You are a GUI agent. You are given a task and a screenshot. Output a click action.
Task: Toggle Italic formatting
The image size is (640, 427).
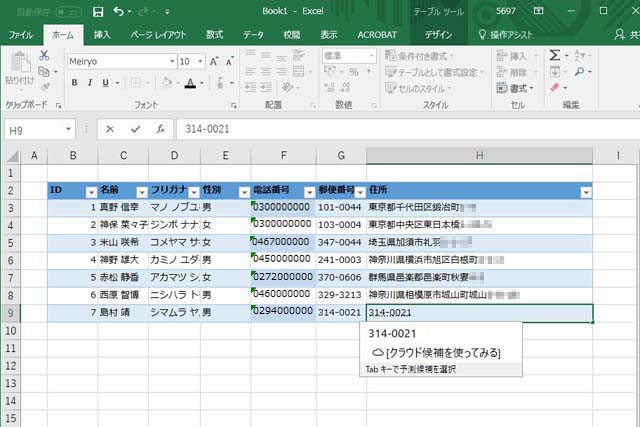91,83
